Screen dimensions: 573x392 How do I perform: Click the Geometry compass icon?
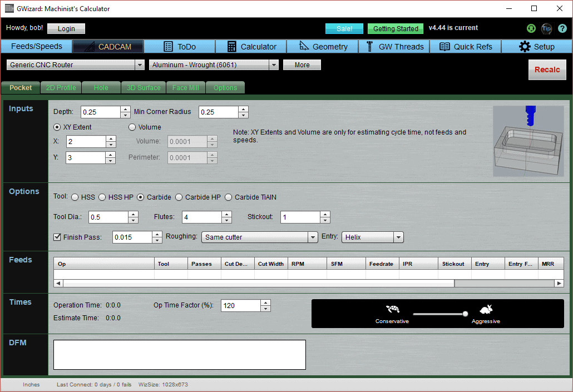tap(303, 47)
